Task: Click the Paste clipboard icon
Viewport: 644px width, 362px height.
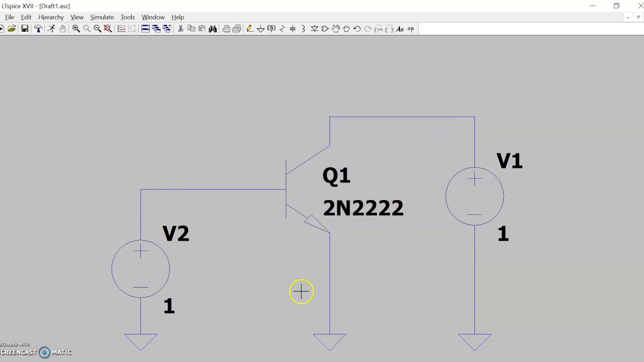Action: pyautogui.click(x=202, y=29)
